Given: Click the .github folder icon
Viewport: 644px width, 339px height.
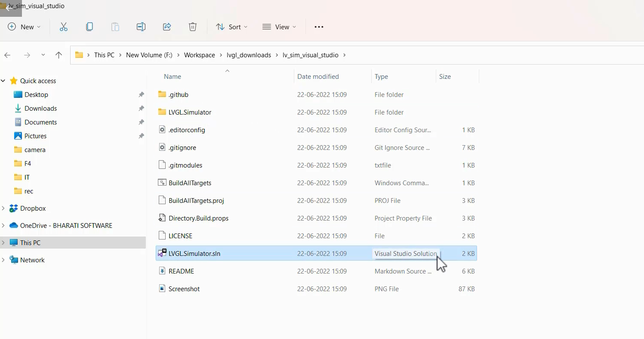Looking at the screenshot, I should point(162,94).
